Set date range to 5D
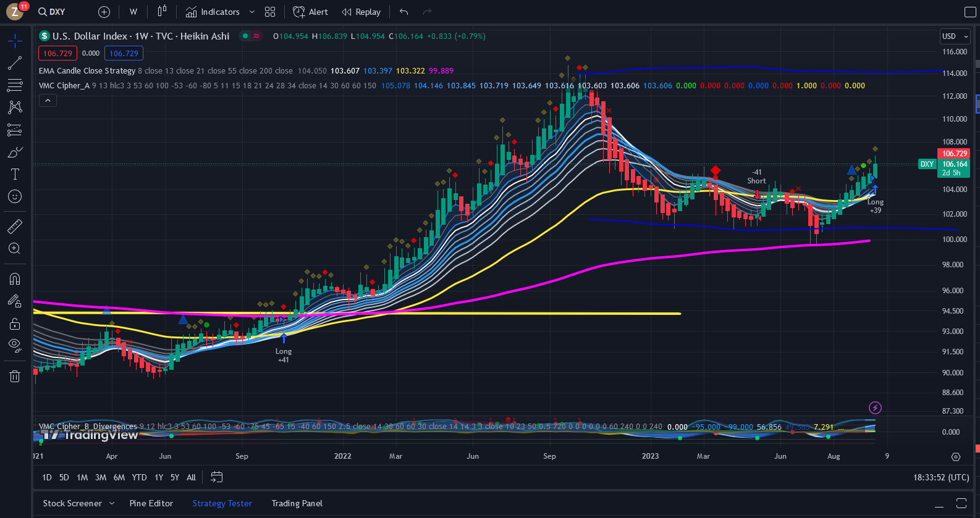Viewport: 980px width, 518px height. [64, 477]
